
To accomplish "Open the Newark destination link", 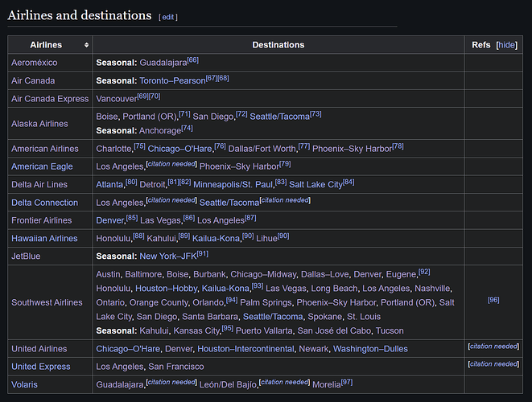I will click(x=314, y=349).
